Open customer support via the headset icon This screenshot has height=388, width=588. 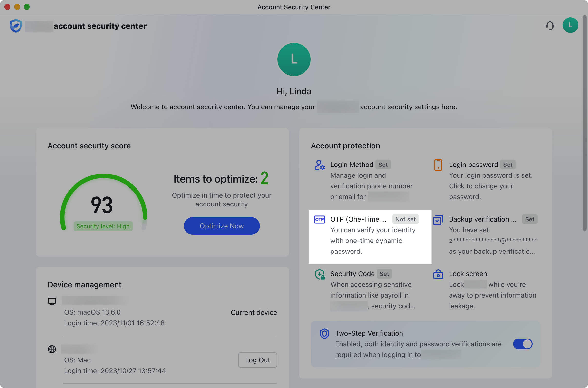(x=550, y=26)
